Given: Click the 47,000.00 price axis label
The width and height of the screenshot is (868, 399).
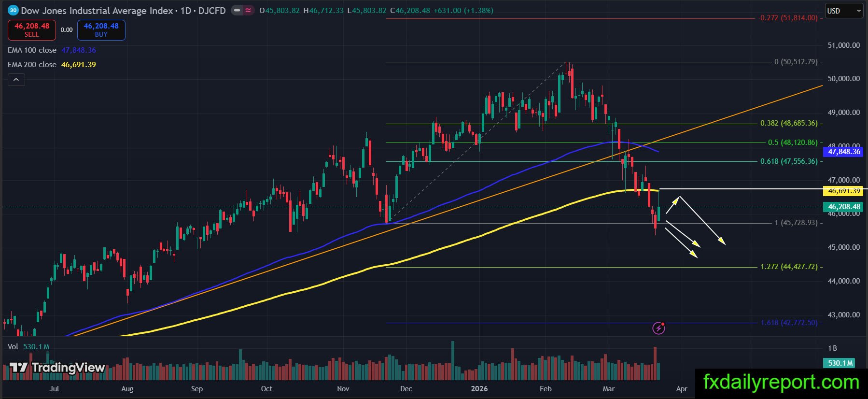Looking at the screenshot, I should (844, 180).
